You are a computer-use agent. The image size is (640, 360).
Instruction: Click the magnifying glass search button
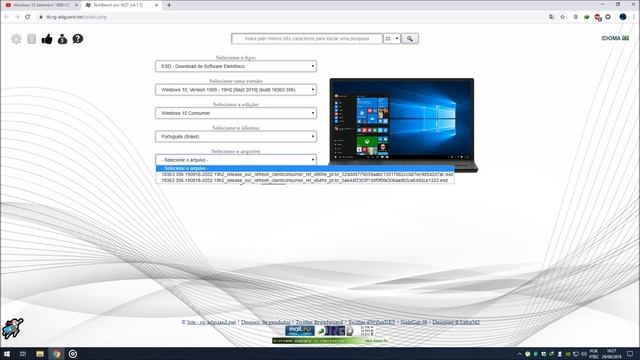tap(410, 38)
